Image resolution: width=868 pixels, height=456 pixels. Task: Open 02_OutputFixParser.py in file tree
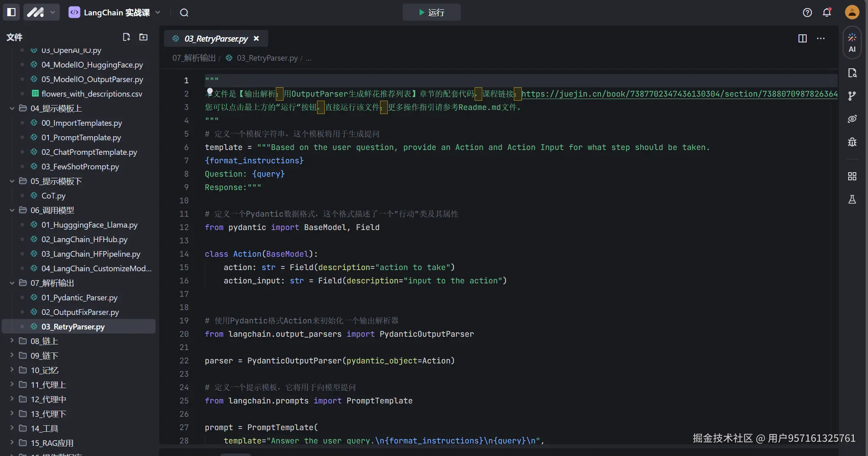(x=80, y=312)
